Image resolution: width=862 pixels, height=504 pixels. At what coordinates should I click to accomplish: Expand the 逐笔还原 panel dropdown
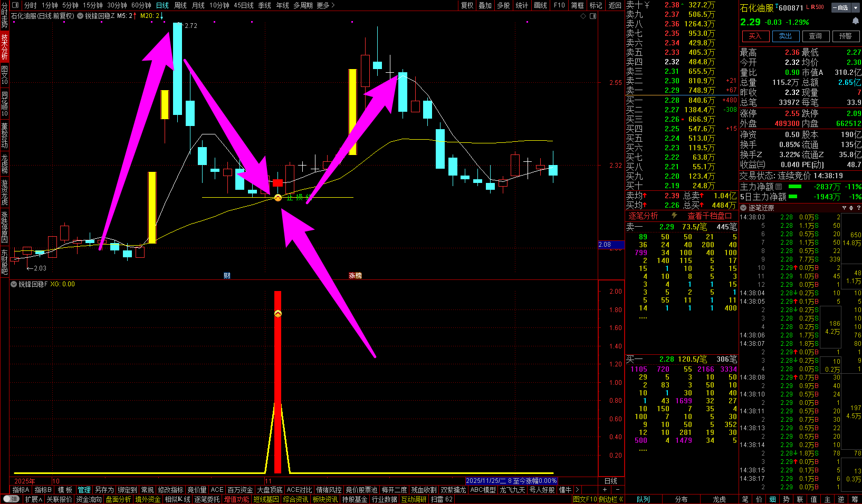pos(744,208)
